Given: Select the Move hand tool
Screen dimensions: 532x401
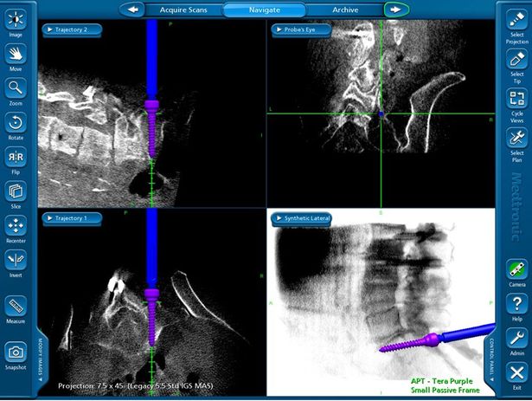Looking at the screenshot, I should (x=16, y=54).
